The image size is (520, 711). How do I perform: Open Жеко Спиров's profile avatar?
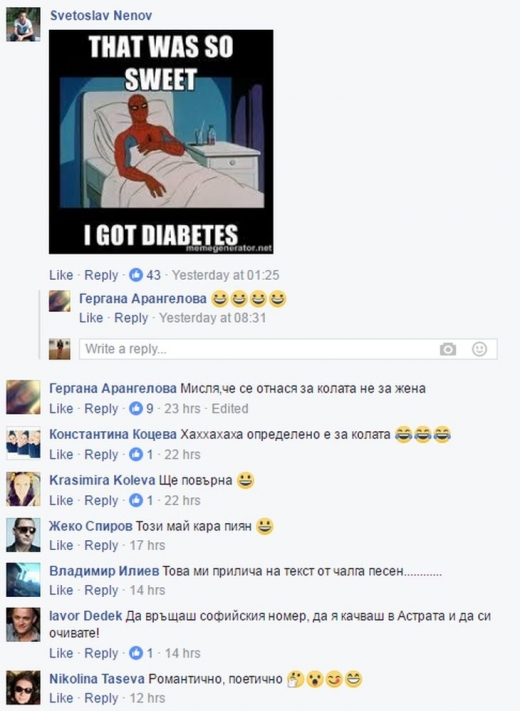pos(23,535)
